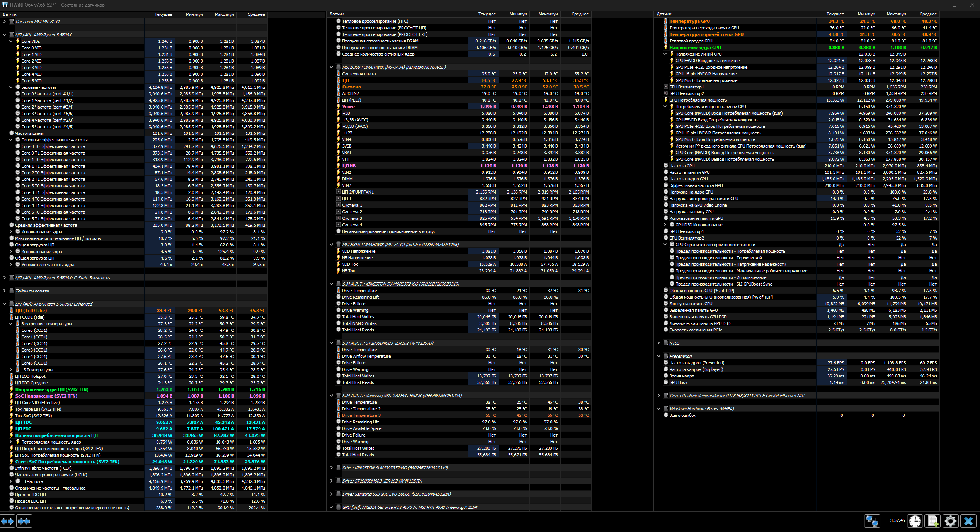Close sensors with blue X icon

968,521
